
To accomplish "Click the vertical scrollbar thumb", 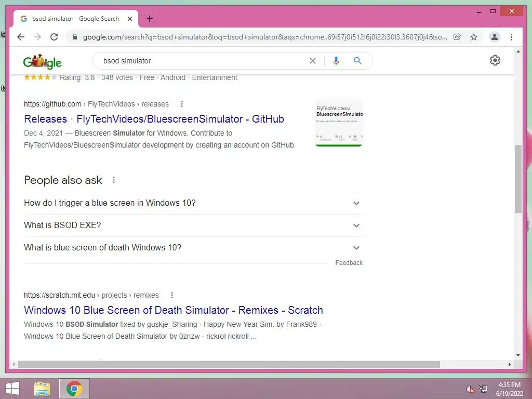I will pos(518,179).
